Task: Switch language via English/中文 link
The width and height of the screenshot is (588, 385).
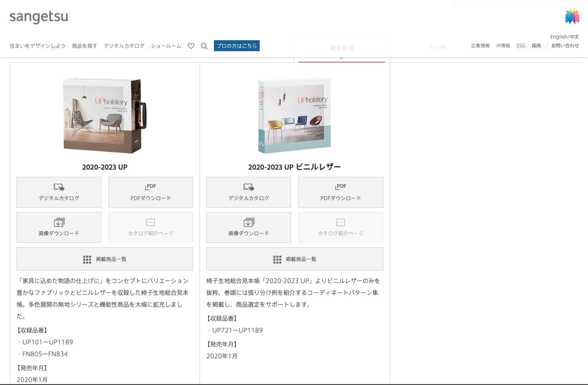Action: 565,37
